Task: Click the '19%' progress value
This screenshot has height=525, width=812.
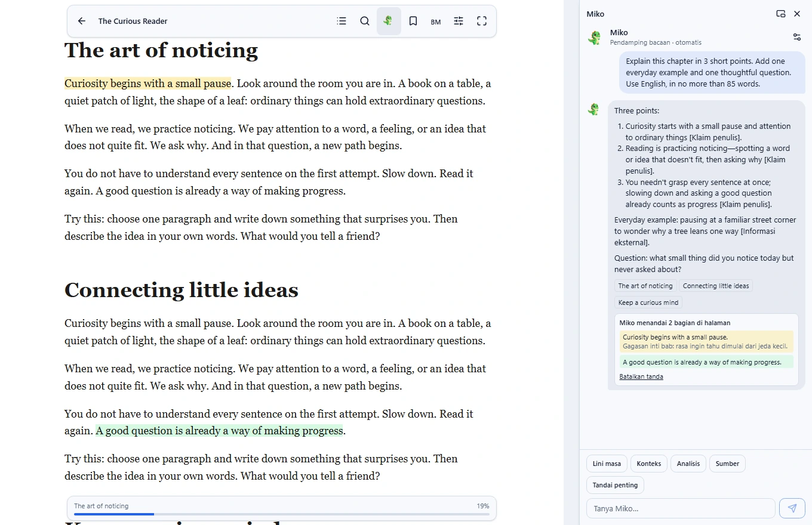Action: pos(483,506)
